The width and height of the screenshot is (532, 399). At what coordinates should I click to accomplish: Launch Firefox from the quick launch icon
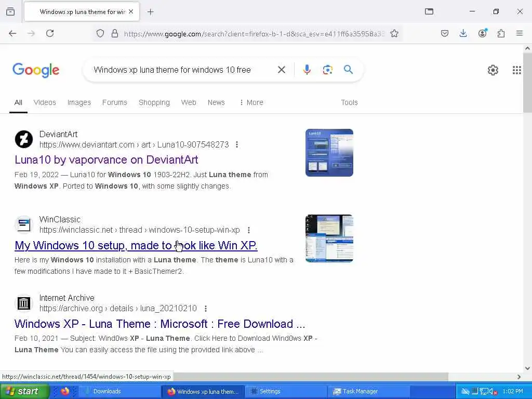(65, 391)
